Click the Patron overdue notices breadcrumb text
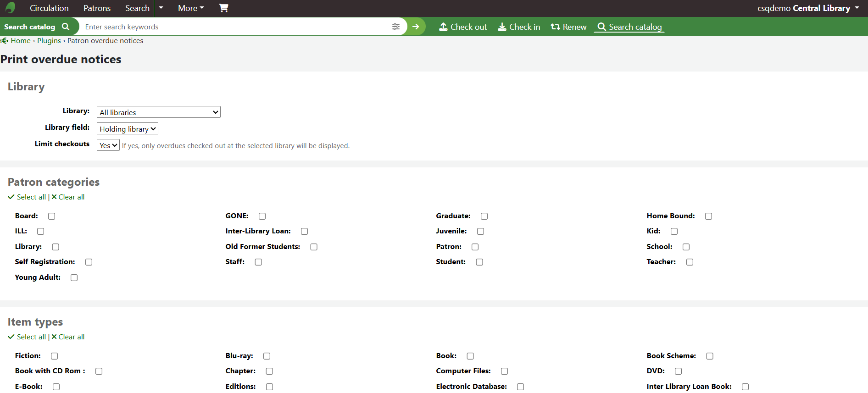Image resolution: width=868 pixels, height=393 pixels. pos(105,41)
